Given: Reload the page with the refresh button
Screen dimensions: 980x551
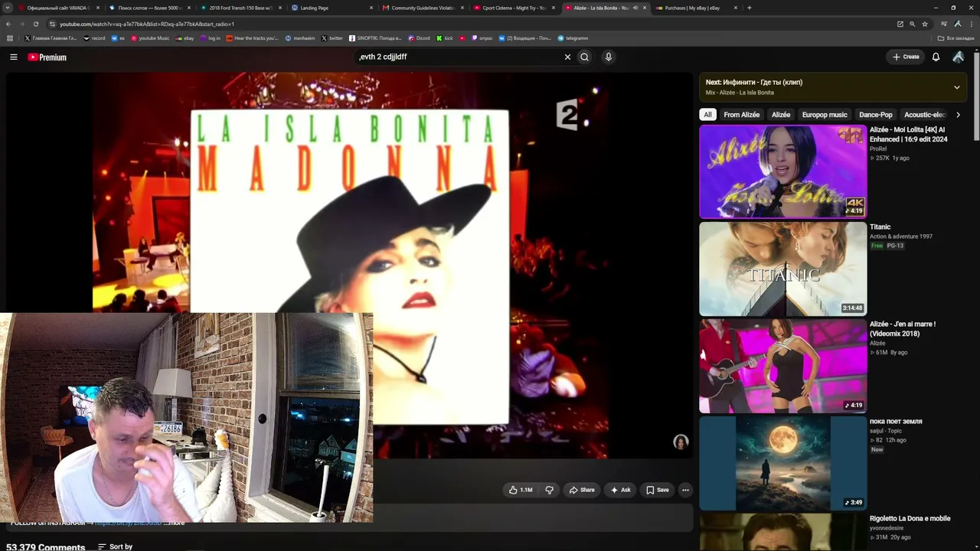Looking at the screenshot, I should [x=36, y=24].
